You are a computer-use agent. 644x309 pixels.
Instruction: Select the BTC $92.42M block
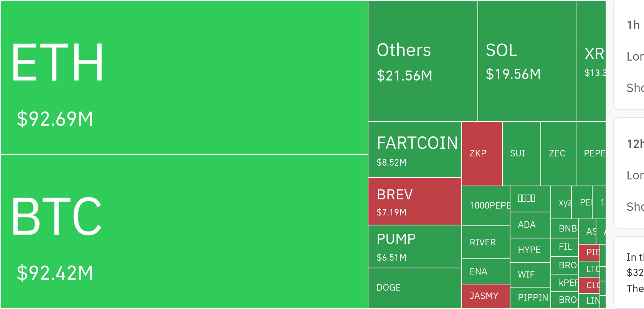coord(184,231)
